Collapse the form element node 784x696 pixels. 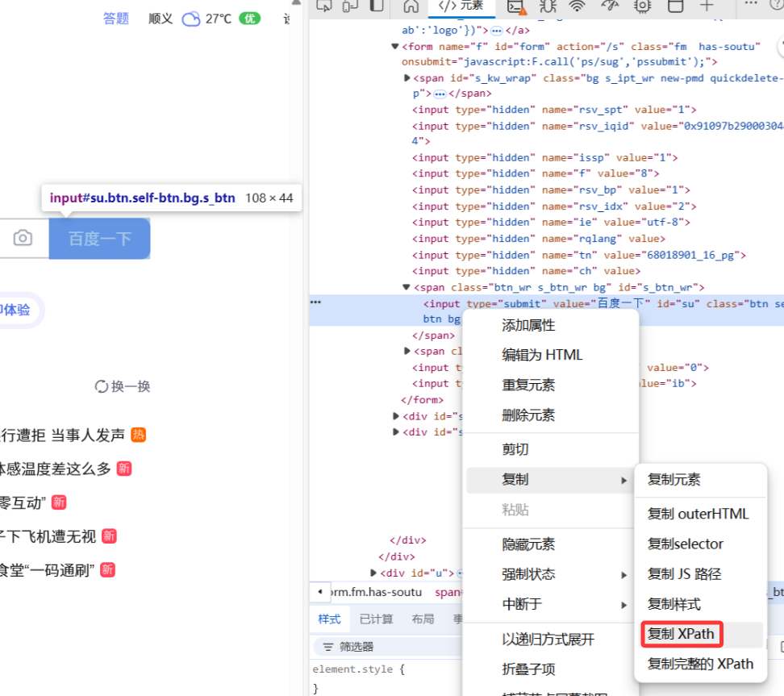tap(395, 47)
